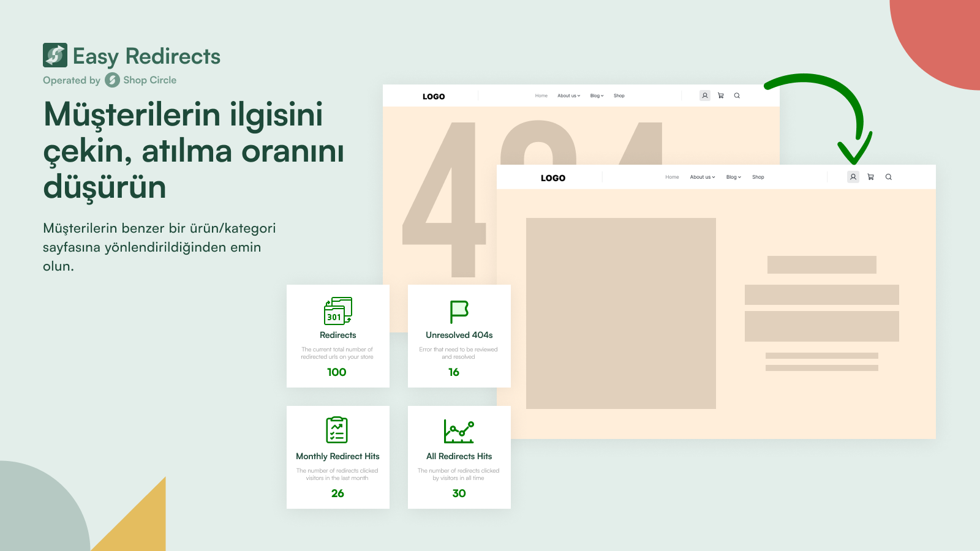
Task: Click the Shop Circle brand name
Action: 150,80
